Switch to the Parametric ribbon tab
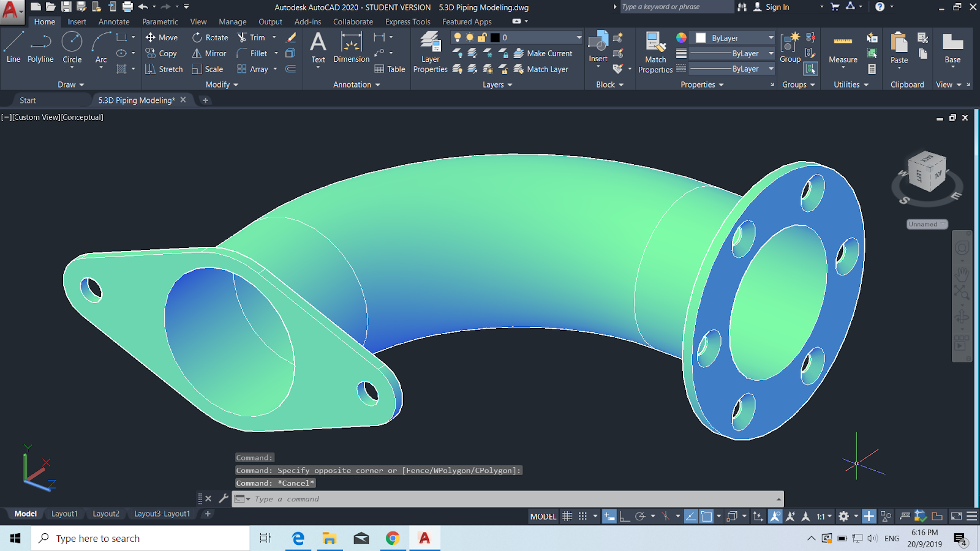Viewport: 980px width, 551px height. click(160, 21)
